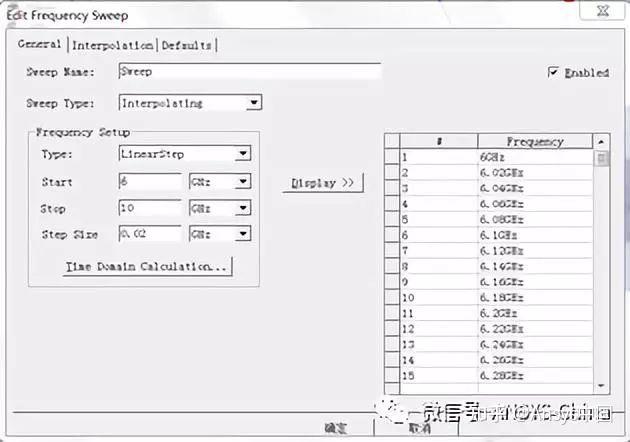
Task: Select the 6.28GHz frequency cell
Action: pyautogui.click(x=535, y=376)
